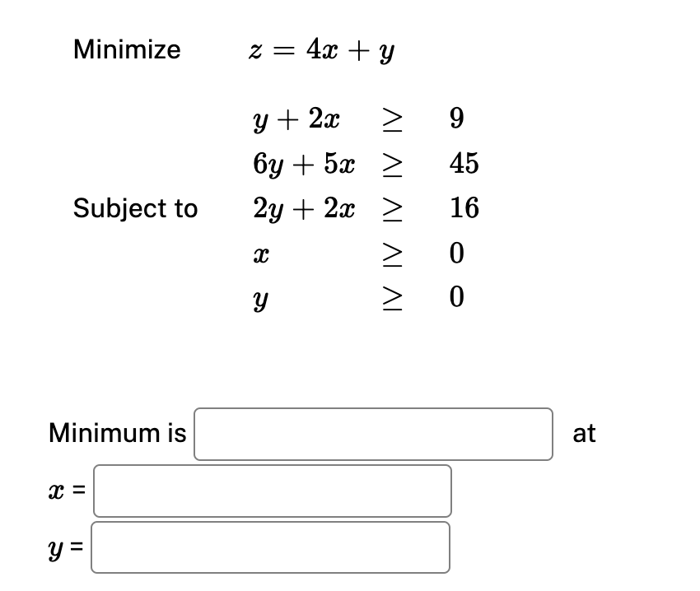Click the word at beside the answer box
The image size is (700, 591).
(585, 434)
